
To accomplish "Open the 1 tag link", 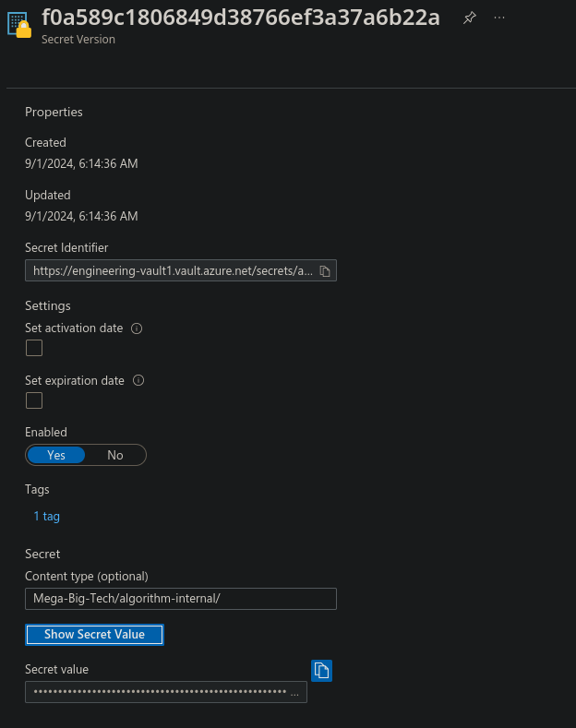I will [46, 517].
